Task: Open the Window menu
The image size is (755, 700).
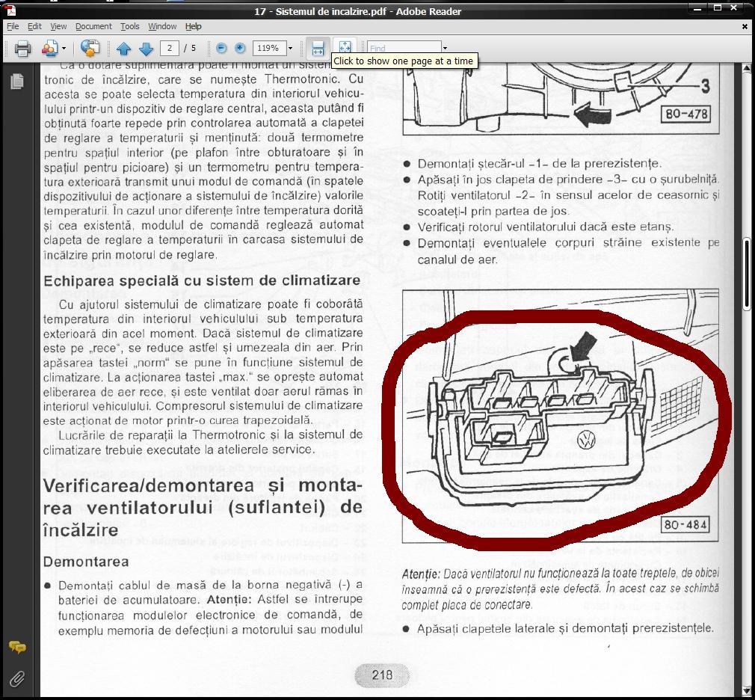Action: pos(162,26)
